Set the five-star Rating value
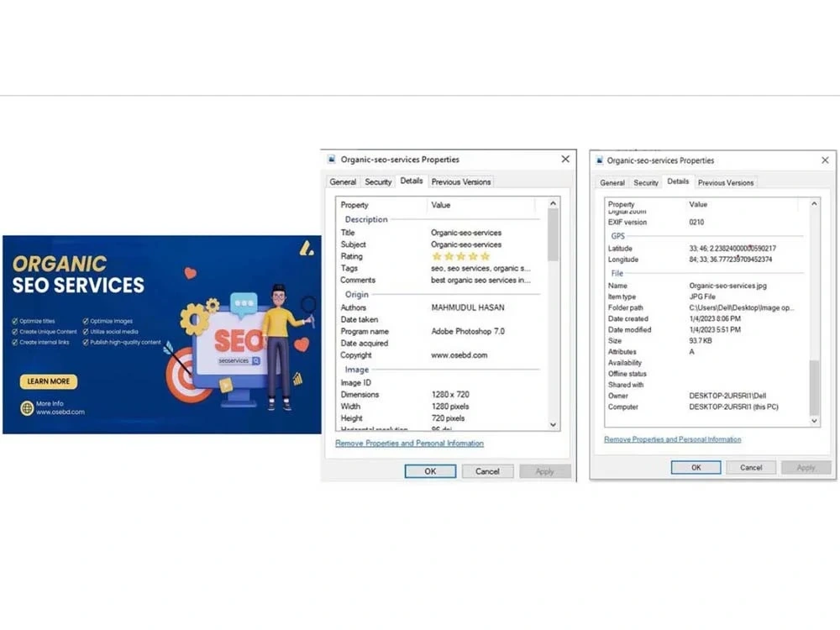Screen dimensions: 840x630 pyautogui.click(x=460, y=256)
